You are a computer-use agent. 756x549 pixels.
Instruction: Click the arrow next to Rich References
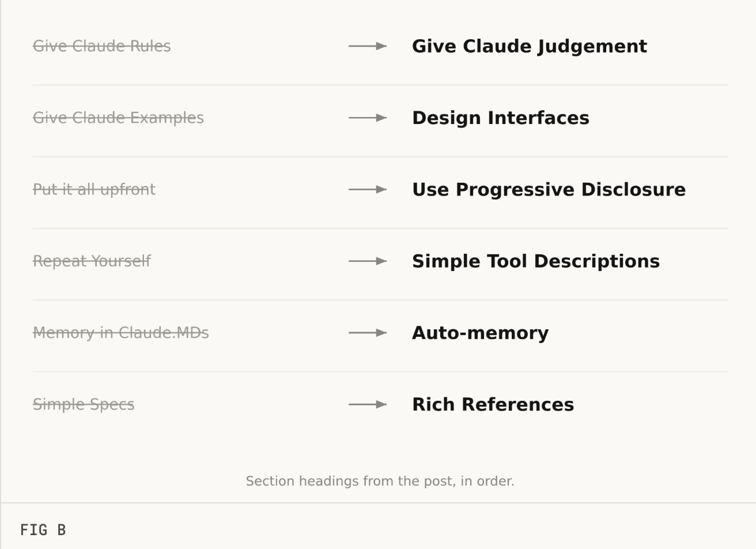368,404
